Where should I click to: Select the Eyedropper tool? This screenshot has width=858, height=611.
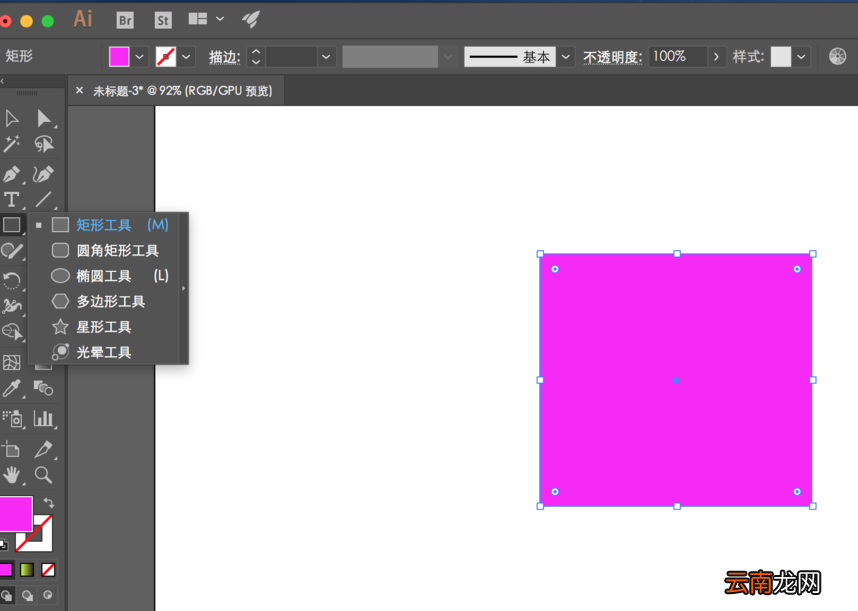tap(11, 388)
